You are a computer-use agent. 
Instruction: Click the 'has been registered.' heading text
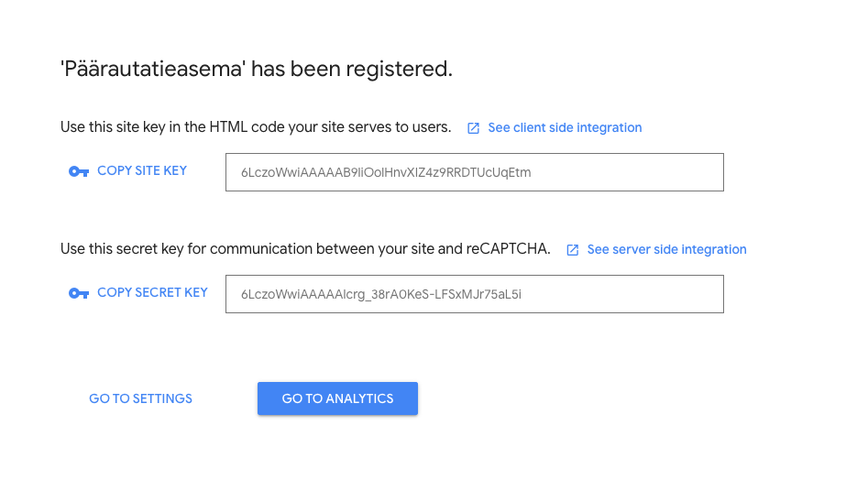[352, 69]
